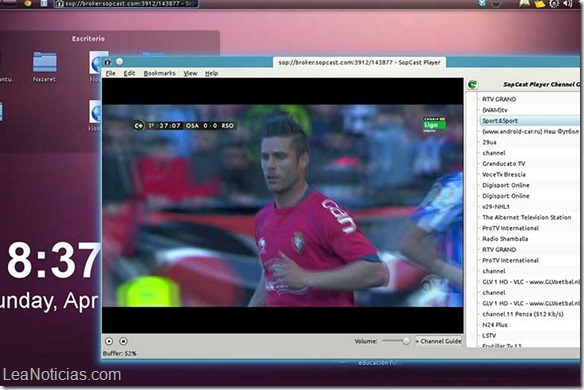
Task: Toggle the Channel Guide button
Action: pos(438,341)
